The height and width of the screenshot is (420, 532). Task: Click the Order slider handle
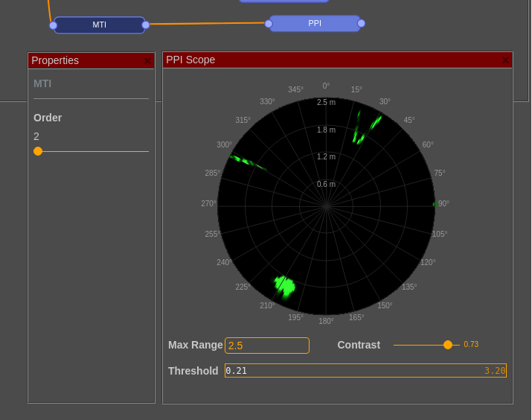(38, 151)
